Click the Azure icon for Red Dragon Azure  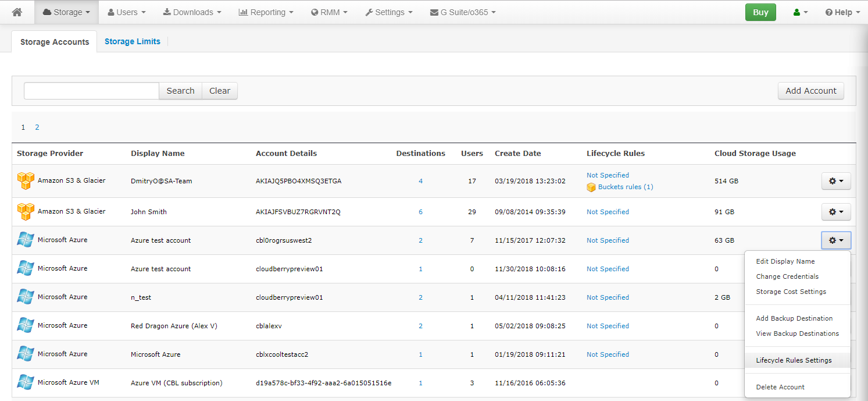point(25,326)
